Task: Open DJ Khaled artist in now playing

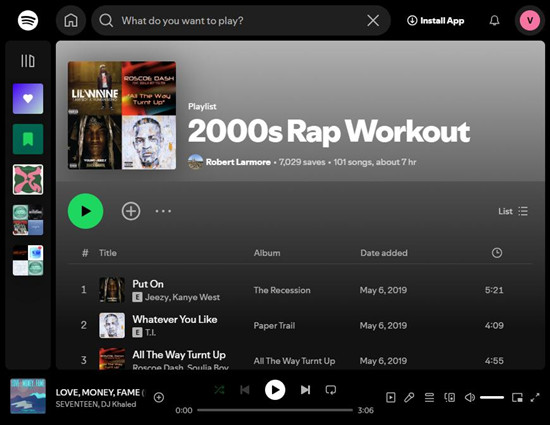Action: click(119, 404)
